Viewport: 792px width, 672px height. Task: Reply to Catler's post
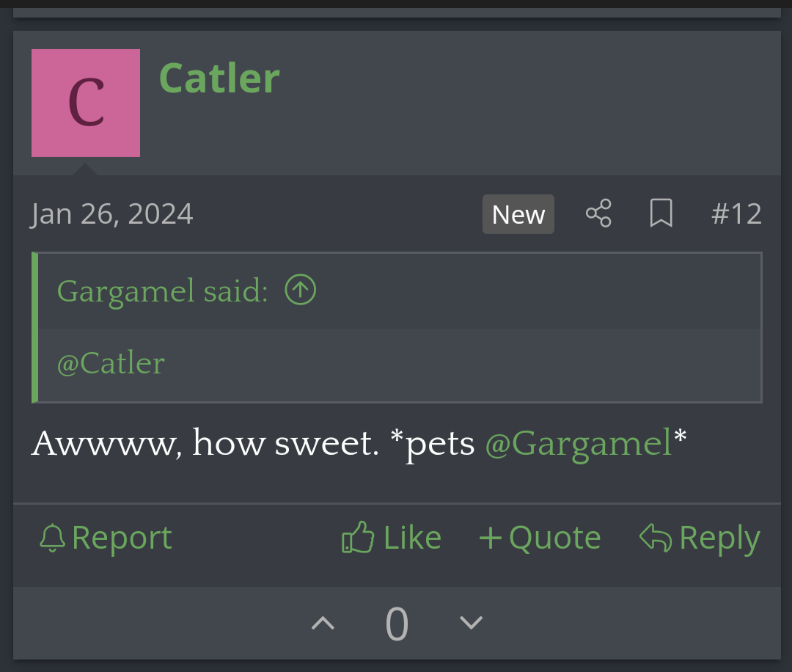tap(700, 538)
